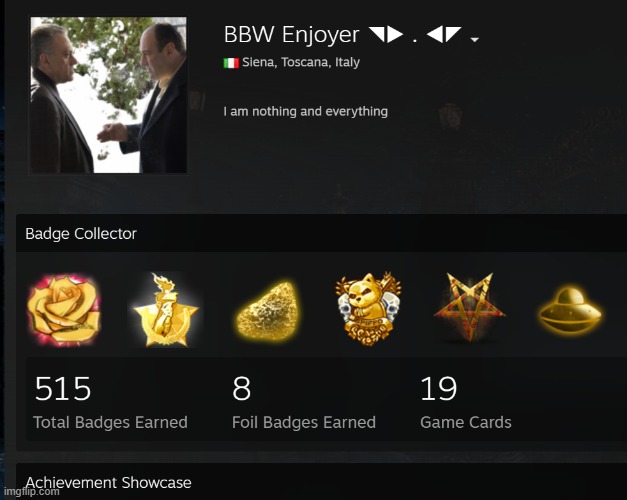627x500 pixels.
Task: Open the golden rose badge
Action: 64,310
